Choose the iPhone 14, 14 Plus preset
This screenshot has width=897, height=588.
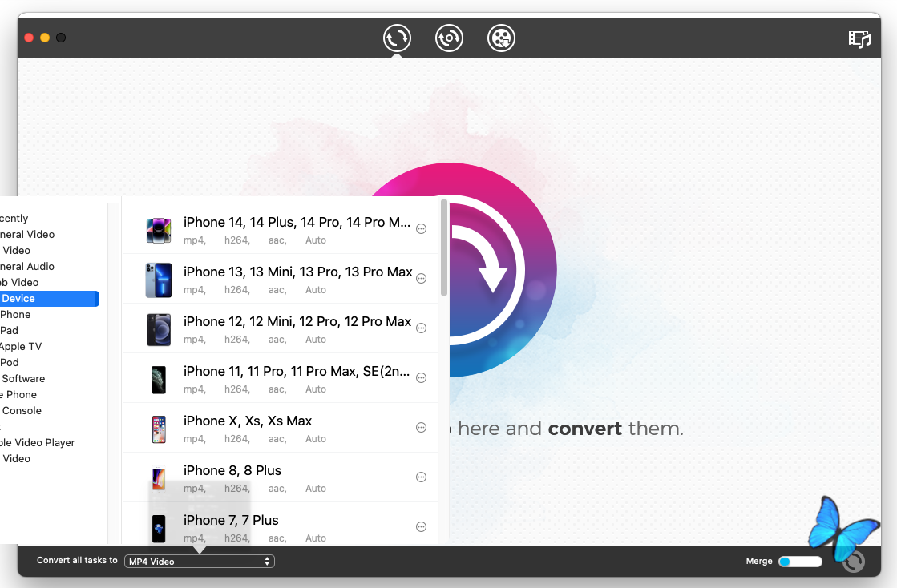click(281, 229)
